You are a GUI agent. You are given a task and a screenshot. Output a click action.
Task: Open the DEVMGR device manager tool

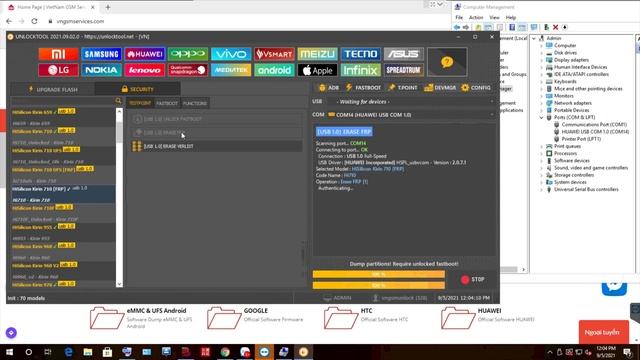tap(440, 87)
